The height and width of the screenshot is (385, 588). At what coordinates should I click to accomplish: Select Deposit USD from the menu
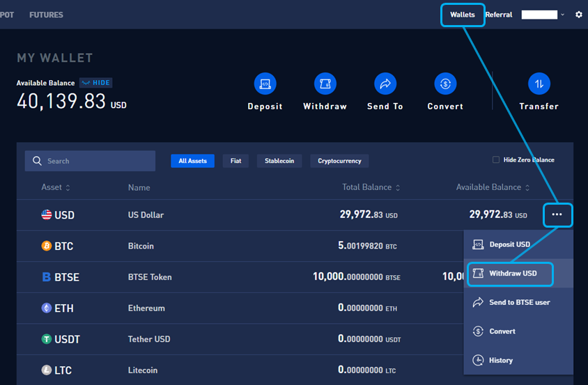click(518, 244)
